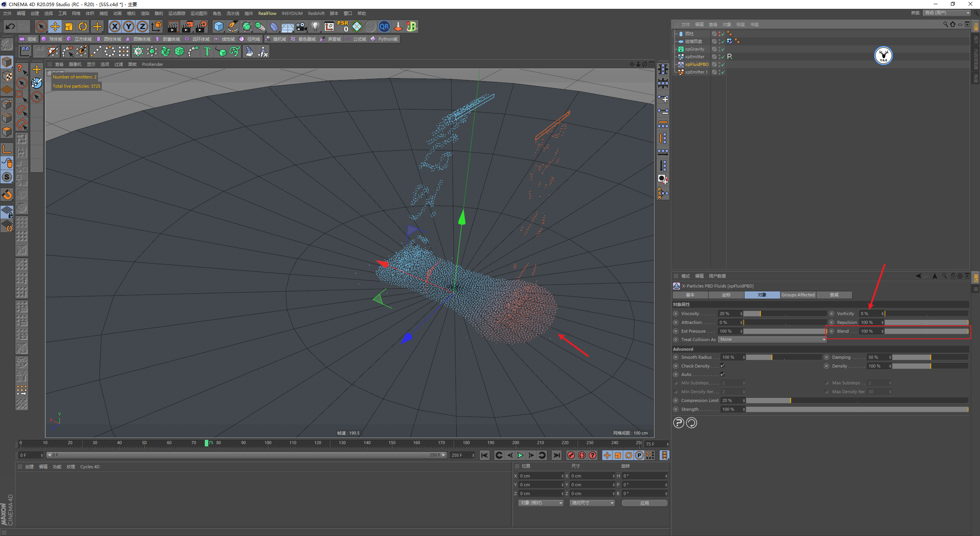Switch to the Groups Affected tab

point(798,295)
